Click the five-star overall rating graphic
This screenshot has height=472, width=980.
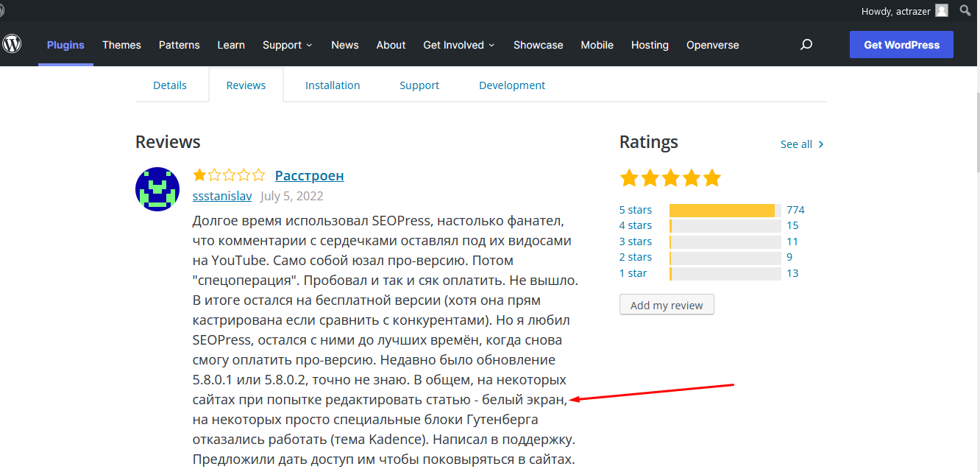670,178
